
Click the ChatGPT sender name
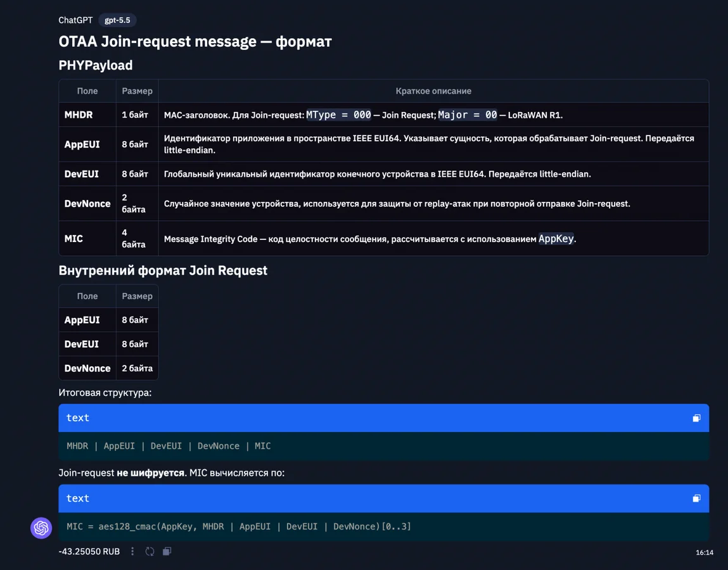(75, 20)
